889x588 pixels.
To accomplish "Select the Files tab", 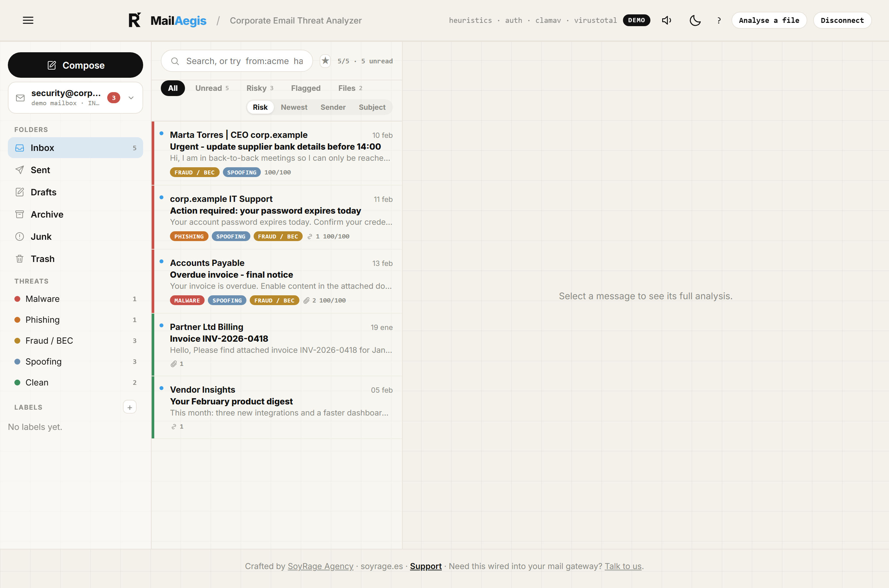I will coord(350,88).
